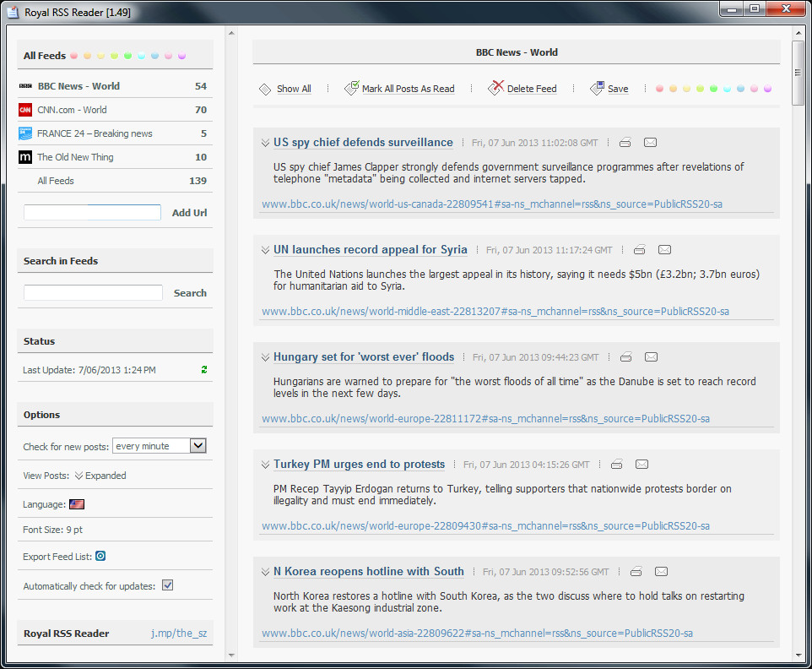Open 'US spy chief defends surveillance' headline link
The width and height of the screenshot is (812, 669).
(363, 143)
